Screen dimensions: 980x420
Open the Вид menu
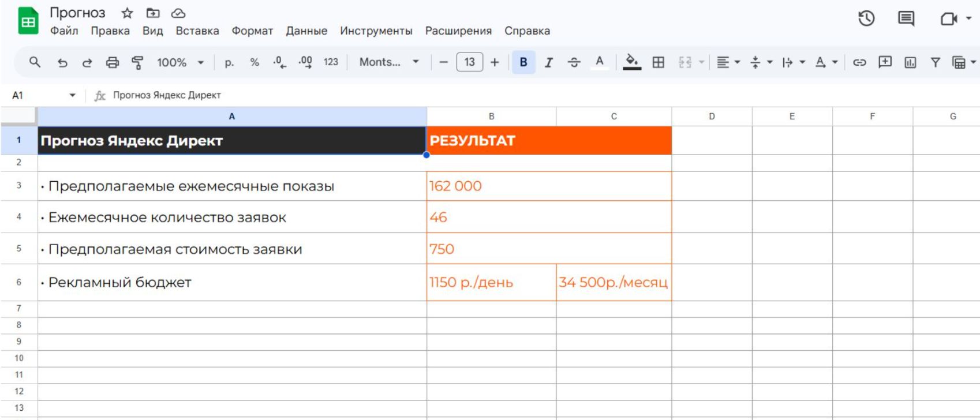(x=153, y=31)
